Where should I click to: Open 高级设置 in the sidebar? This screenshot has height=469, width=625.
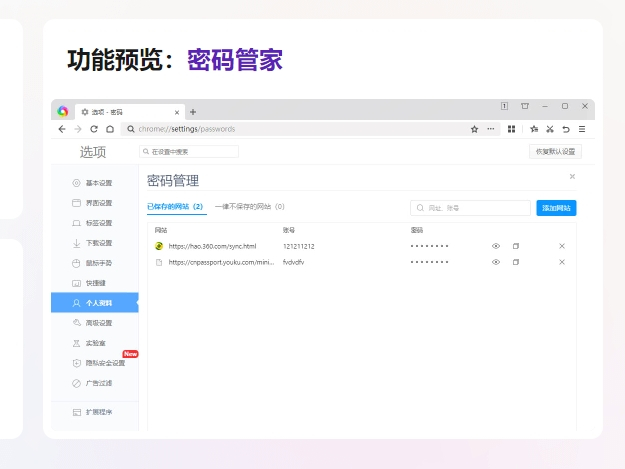95,323
